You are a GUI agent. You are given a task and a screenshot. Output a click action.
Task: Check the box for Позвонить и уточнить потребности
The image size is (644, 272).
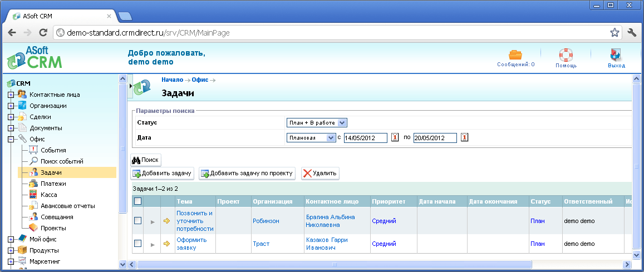click(138, 221)
